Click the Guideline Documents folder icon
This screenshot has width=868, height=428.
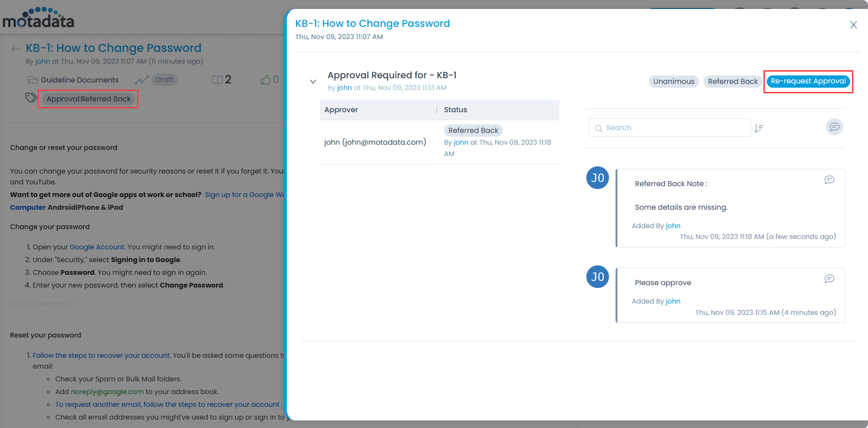point(32,80)
